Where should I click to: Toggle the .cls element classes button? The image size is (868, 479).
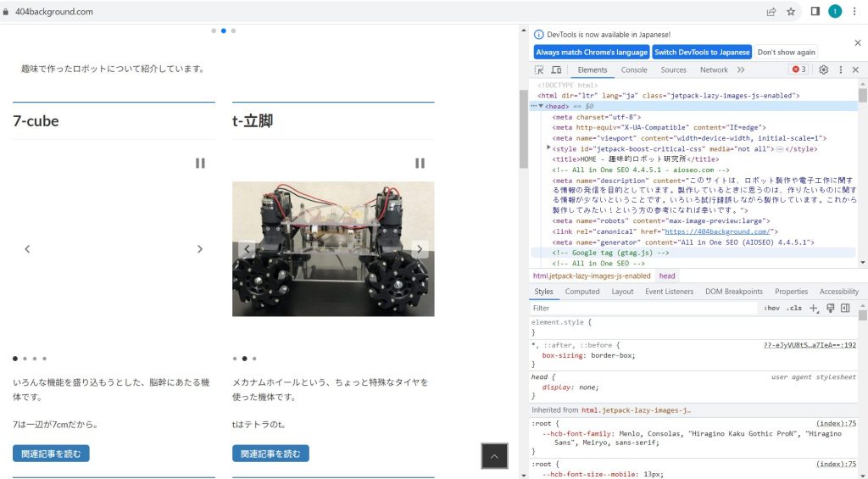click(794, 309)
